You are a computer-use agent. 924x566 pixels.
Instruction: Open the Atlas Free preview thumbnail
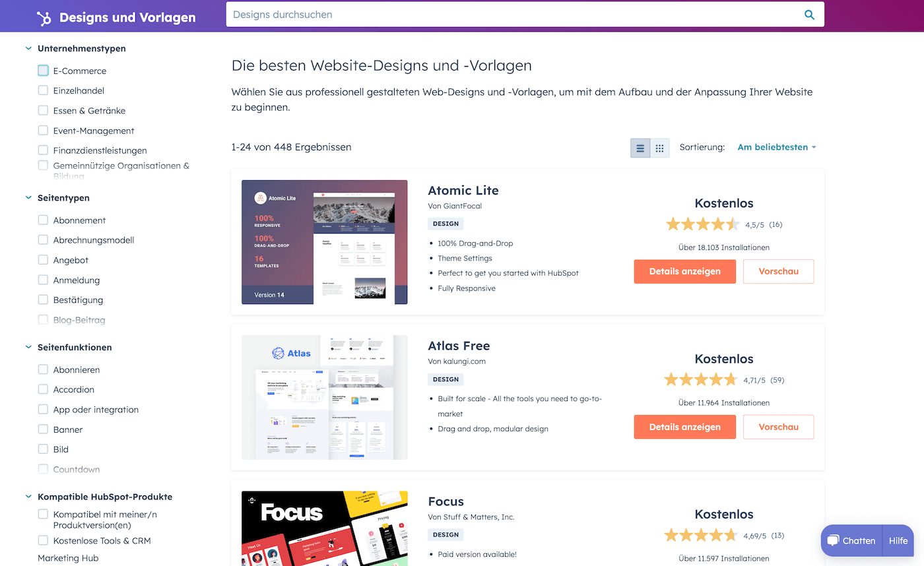325,397
